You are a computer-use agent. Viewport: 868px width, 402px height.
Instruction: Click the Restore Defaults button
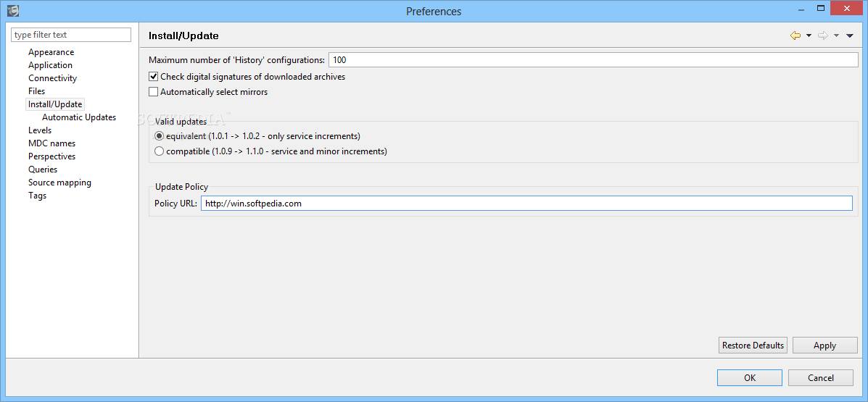pyautogui.click(x=753, y=345)
